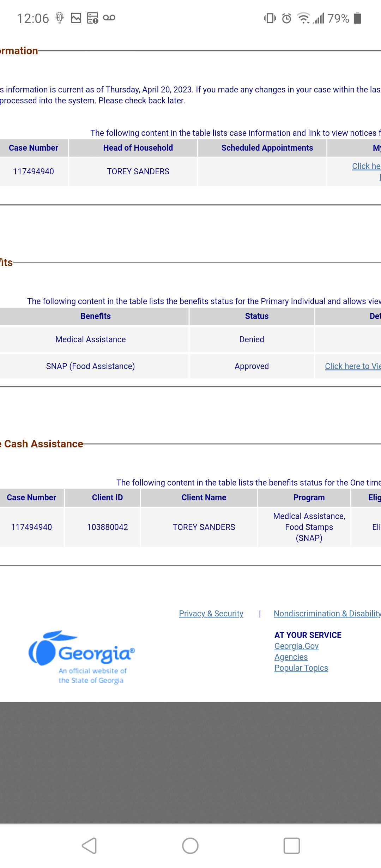This screenshot has height=868, width=381.
Task: Tap the voicemail icon in status bar
Action: 109,18
